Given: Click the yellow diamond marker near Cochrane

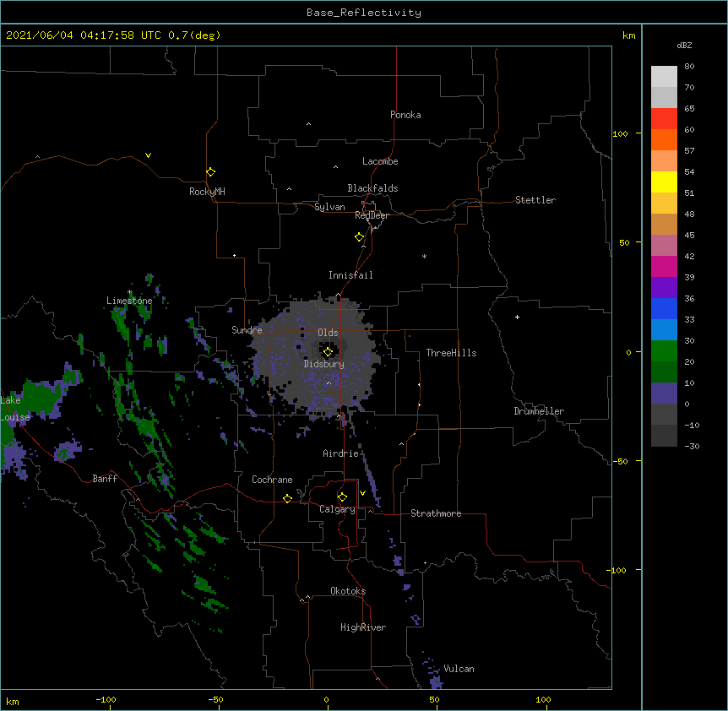Looking at the screenshot, I should pyautogui.click(x=287, y=498).
